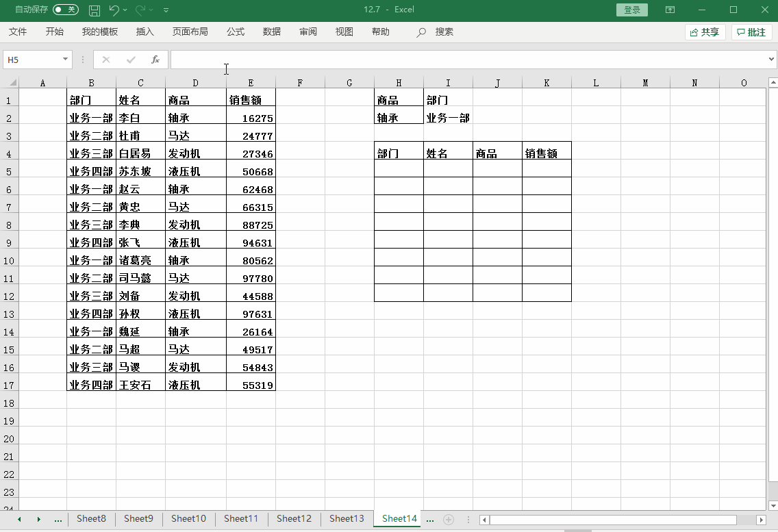Open the 公式 ribbon tab

point(236,32)
